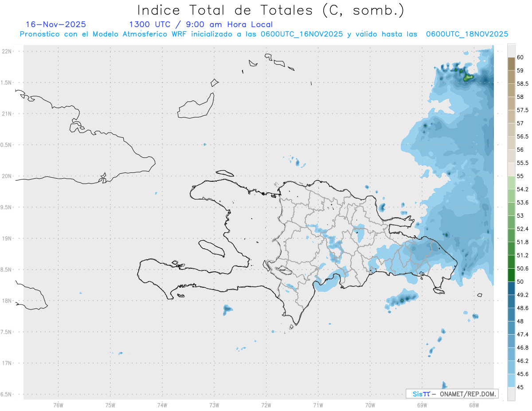Click the '76W' longitude label
The image size is (532, 411).
58,404
